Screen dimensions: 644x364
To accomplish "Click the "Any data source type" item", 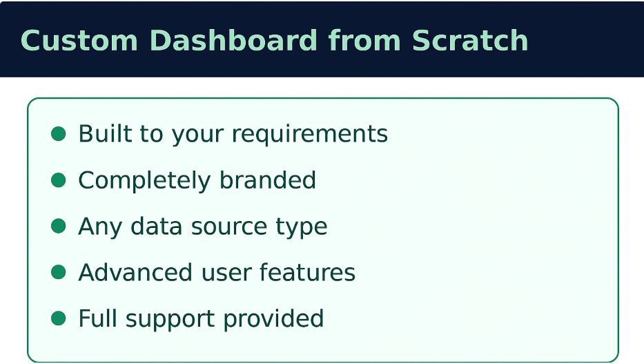I will click(202, 227).
